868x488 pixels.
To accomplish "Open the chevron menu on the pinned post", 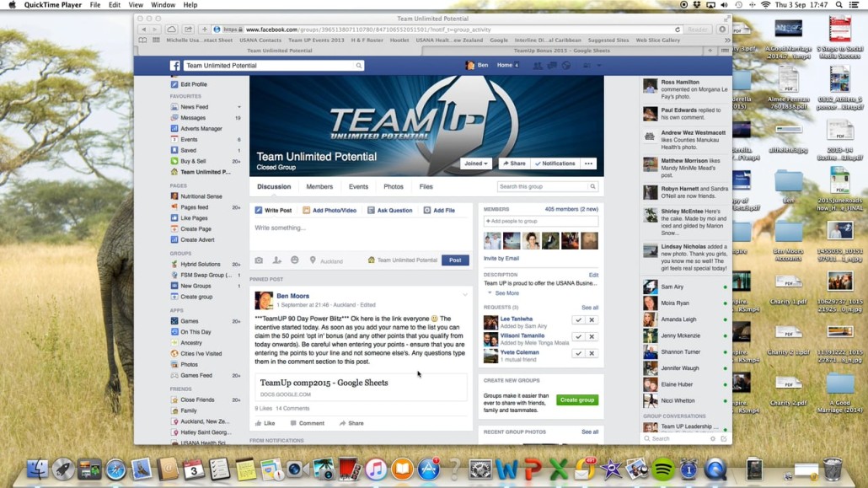I will (x=465, y=295).
